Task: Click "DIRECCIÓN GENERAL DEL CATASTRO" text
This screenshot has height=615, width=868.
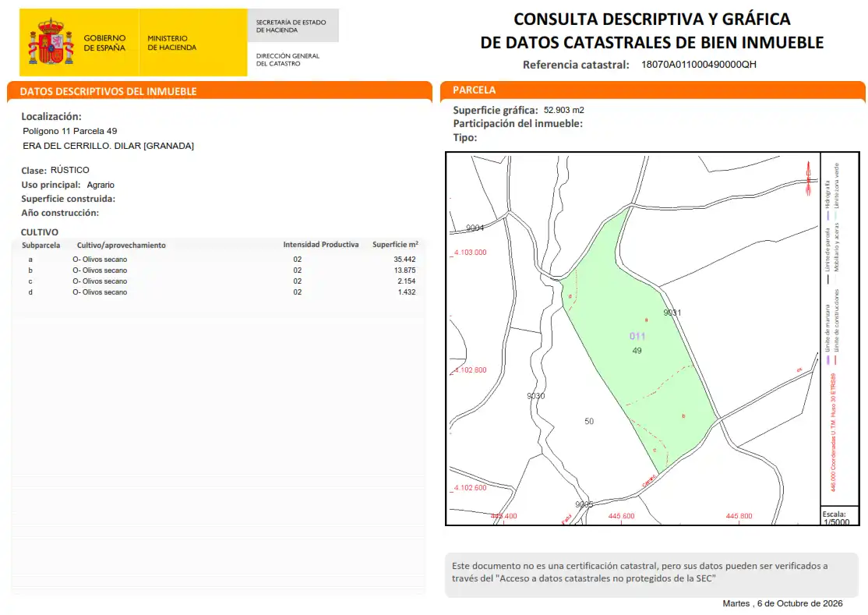Action: 288,60
